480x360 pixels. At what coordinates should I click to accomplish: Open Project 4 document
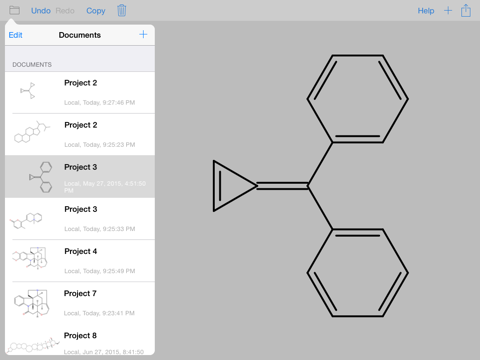pos(80,261)
